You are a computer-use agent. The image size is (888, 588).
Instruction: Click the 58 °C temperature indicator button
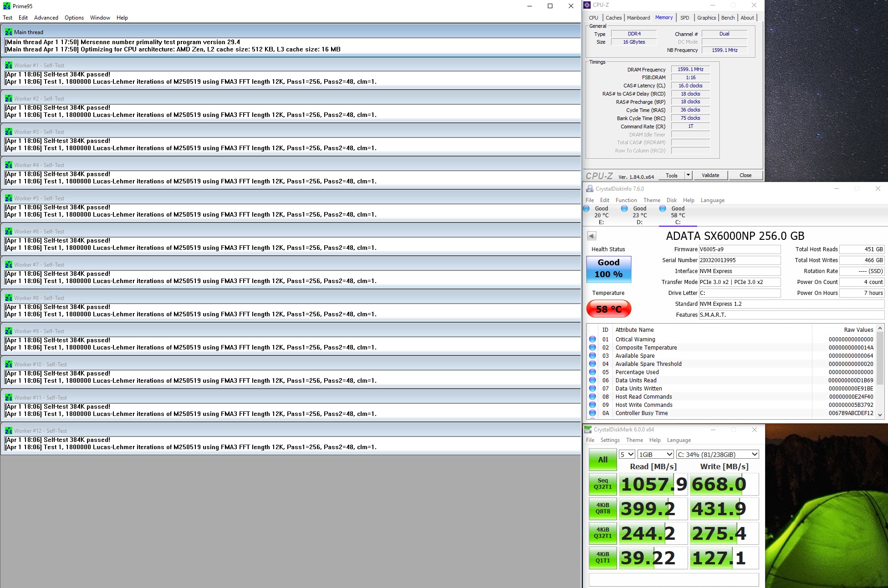[x=609, y=309]
